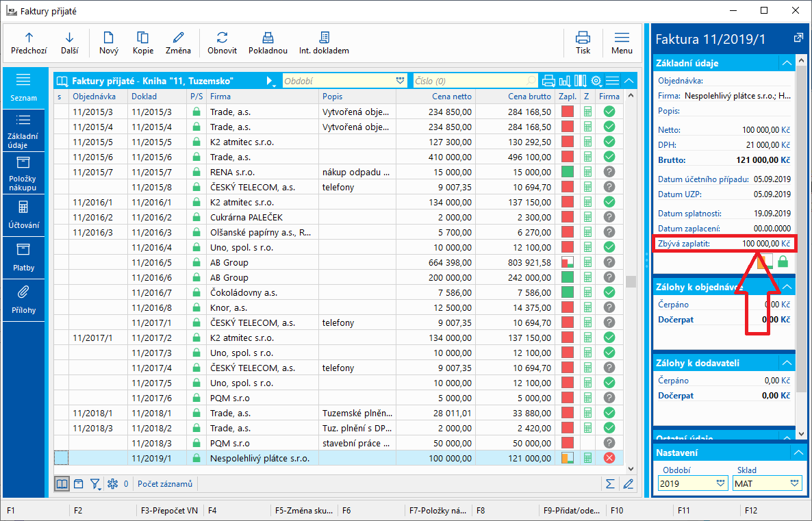Open the gear settings icon in list header
Screen dimensions: 812x521
coord(596,81)
